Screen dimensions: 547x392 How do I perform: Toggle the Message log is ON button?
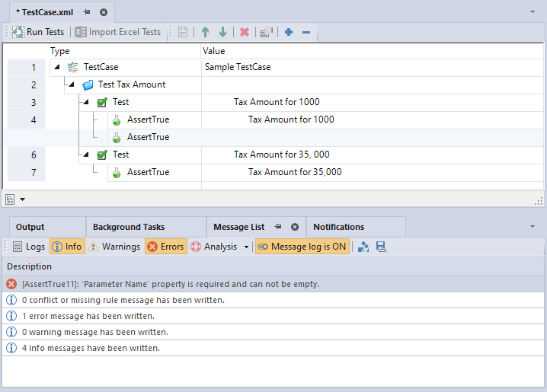coord(302,247)
